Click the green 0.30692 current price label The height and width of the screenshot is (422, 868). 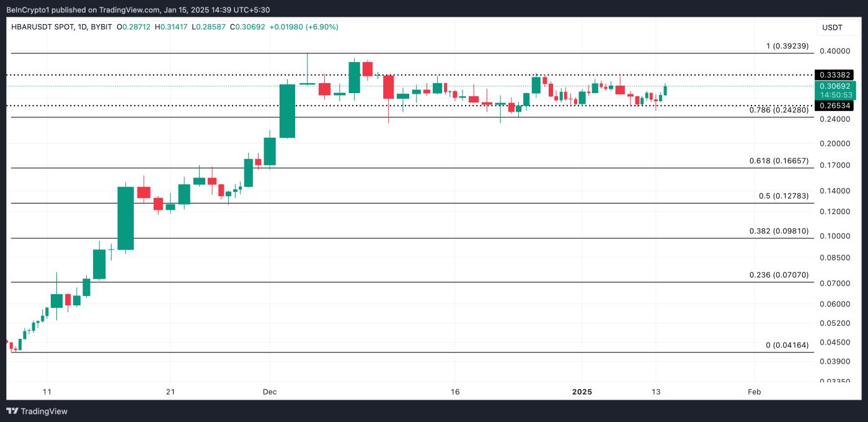pyautogui.click(x=836, y=86)
